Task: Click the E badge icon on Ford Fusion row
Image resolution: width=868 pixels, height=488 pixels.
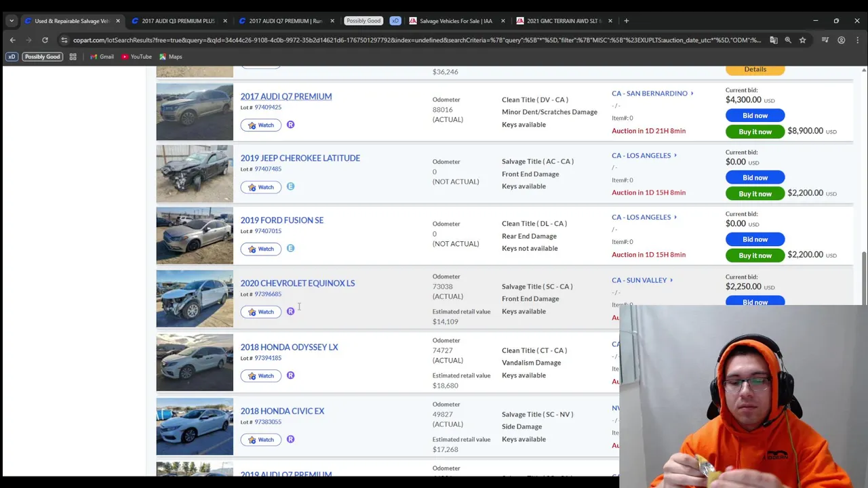Action: [290, 248]
